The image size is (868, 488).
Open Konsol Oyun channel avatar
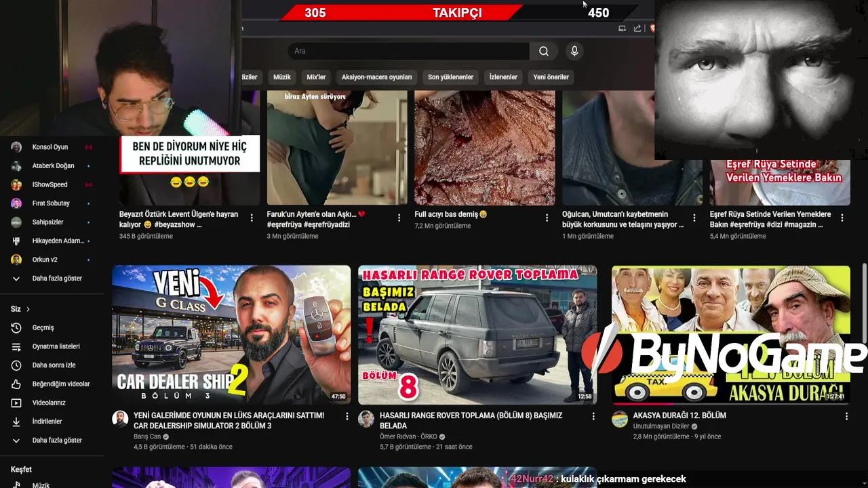(x=16, y=147)
